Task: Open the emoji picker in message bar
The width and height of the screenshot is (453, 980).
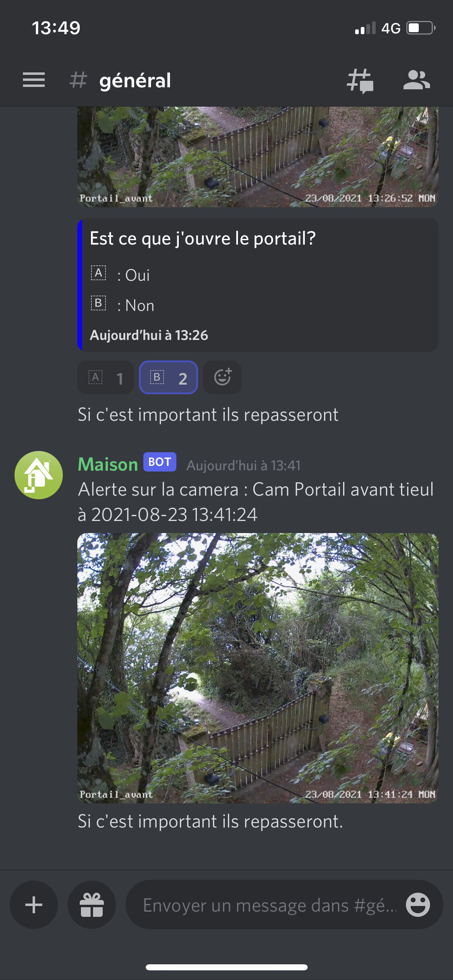Action: pos(418,905)
